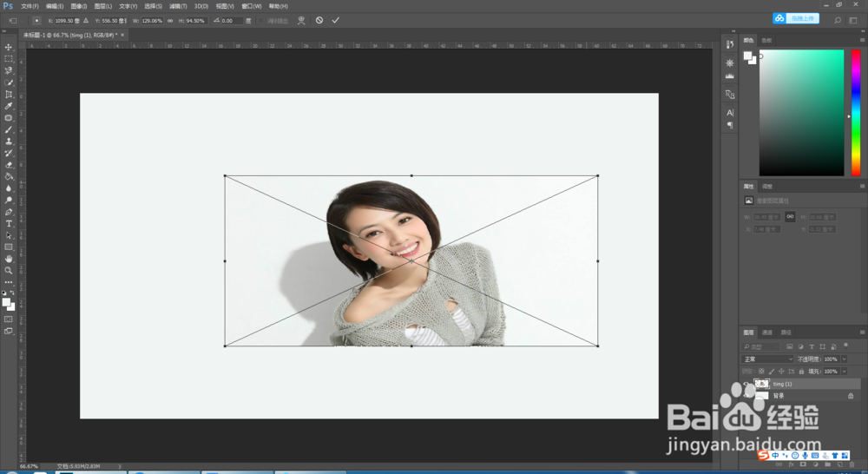Close the document tab
Screen dimensions: 868x474
pyautogui.click(x=122, y=35)
